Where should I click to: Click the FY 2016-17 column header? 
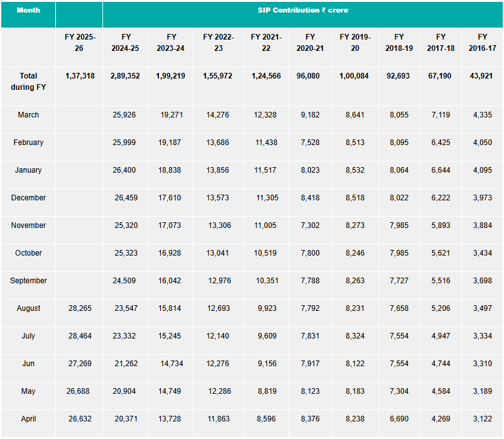tap(482, 43)
